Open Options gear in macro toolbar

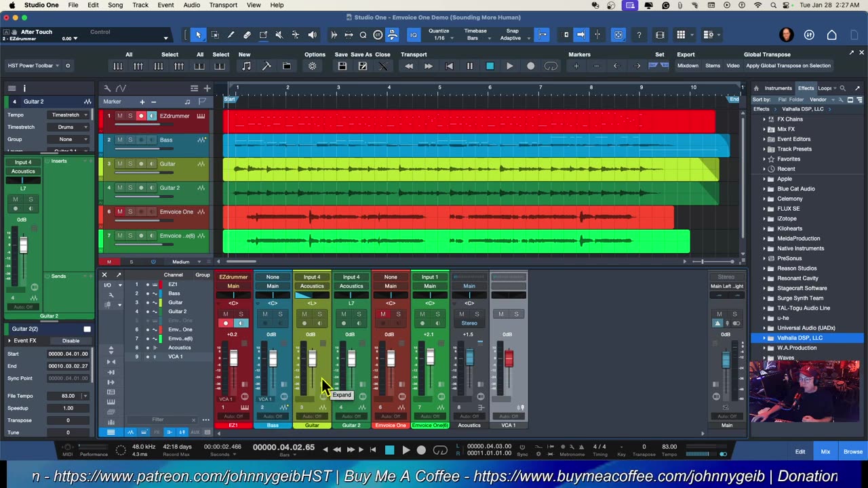tap(313, 66)
